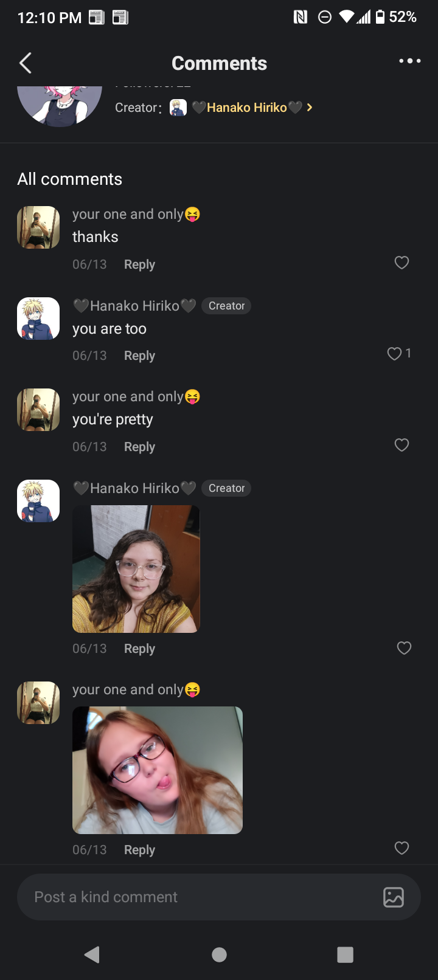Tap the back arrow in Comments header
The width and height of the screenshot is (438, 980).
click(26, 63)
